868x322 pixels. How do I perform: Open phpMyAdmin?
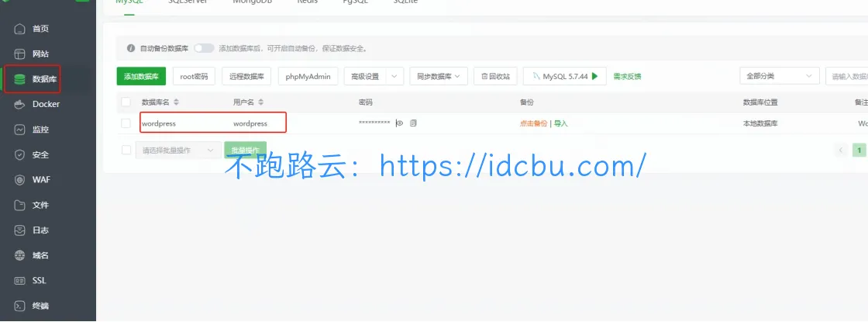click(308, 77)
